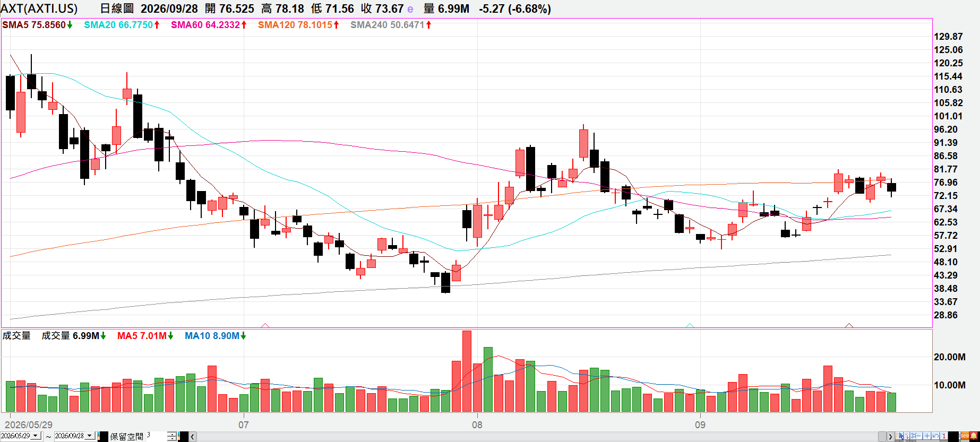This screenshot has width=980, height=442.
Task: Click the -5.27 (-6.68%) change value
Action: coord(515,9)
